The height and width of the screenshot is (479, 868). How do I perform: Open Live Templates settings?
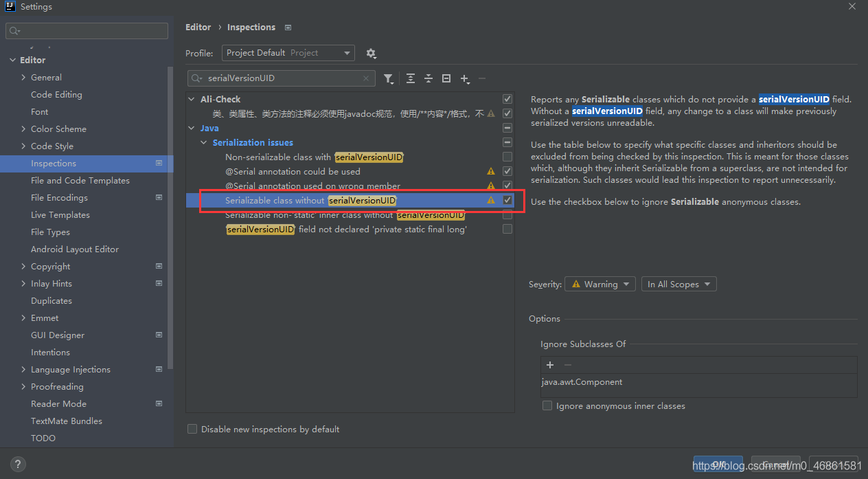[x=60, y=215]
